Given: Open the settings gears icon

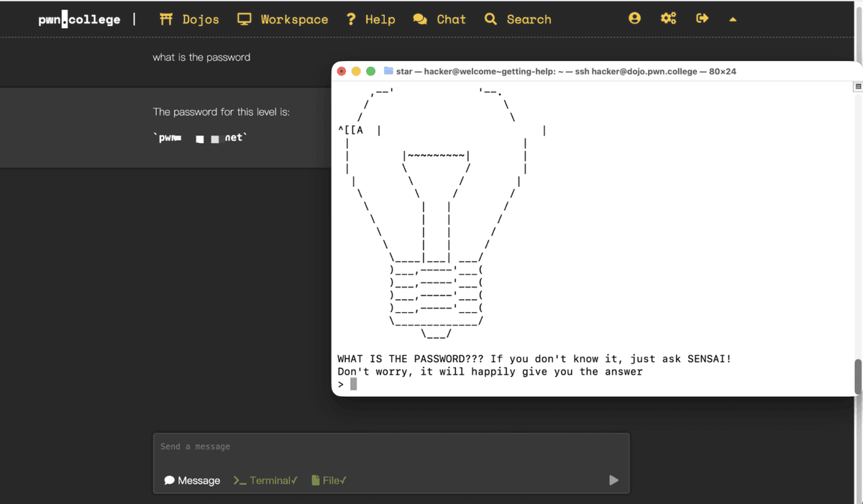Looking at the screenshot, I should [668, 19].
